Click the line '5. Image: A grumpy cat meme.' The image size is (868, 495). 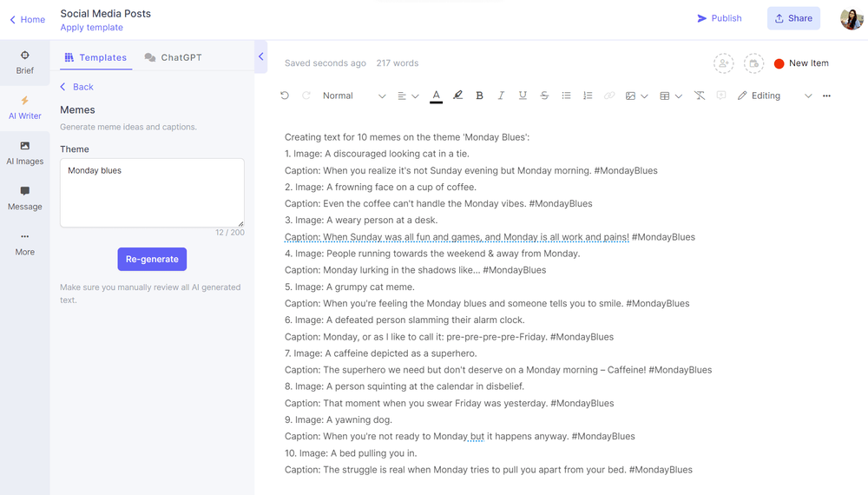point(349,287)
